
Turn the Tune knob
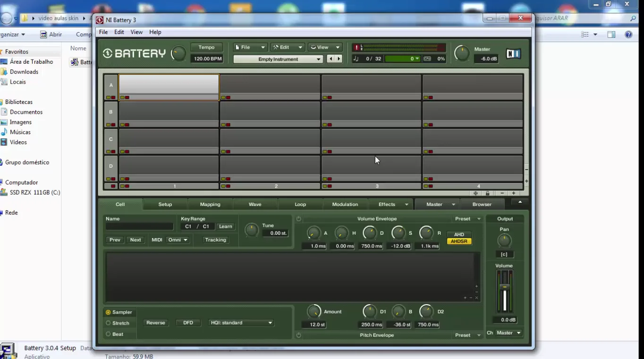click(252, 230)
